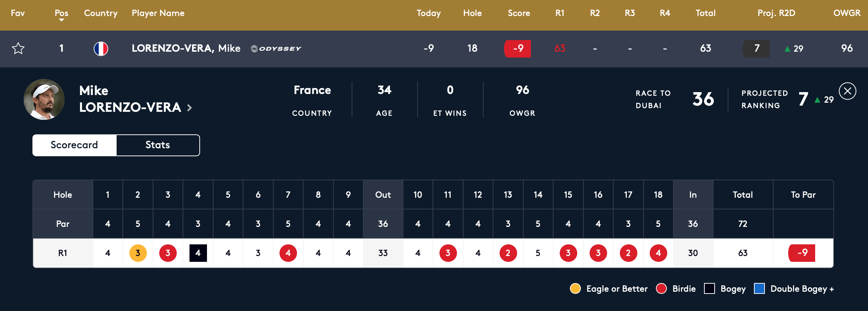Switch to the Stats tab

pos(158,145)
